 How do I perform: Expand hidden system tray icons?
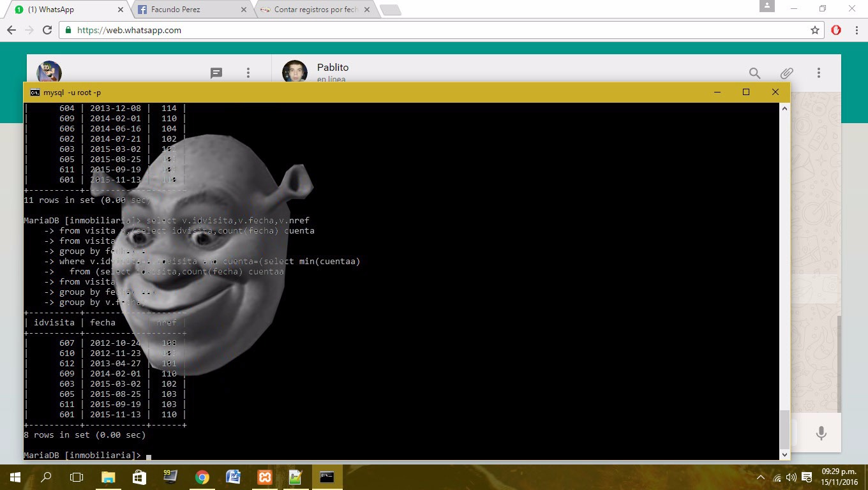[761, 477]
